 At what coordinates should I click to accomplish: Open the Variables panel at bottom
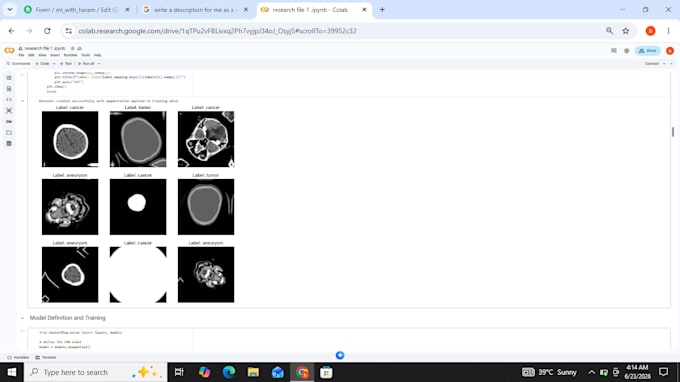18,358
